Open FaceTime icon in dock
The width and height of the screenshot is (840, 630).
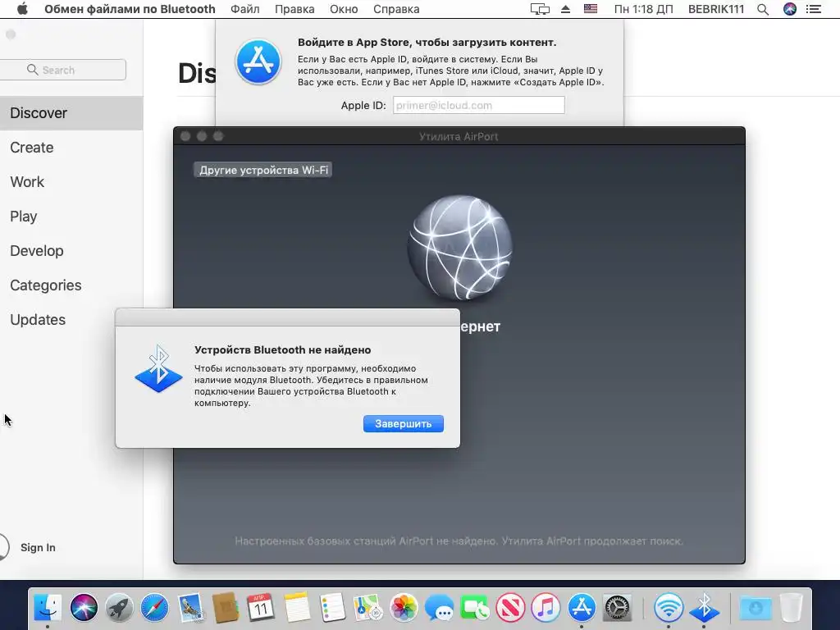[x=475, y=608]
